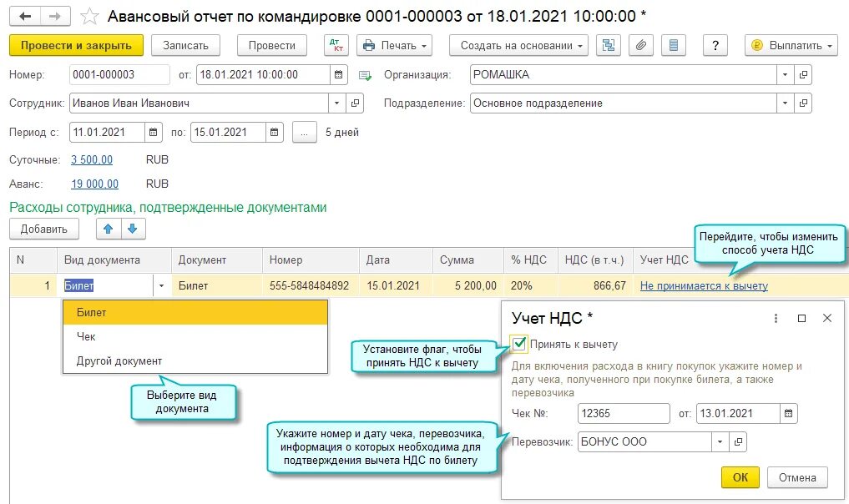The width and height of the screenshot is (849, 504).
Task: Click the Вид документа column header
Action: (x=114, y=260)
